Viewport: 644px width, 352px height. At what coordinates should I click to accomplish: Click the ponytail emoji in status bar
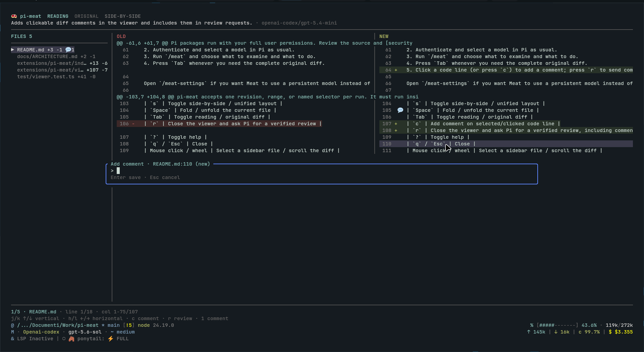coord(71,339)
